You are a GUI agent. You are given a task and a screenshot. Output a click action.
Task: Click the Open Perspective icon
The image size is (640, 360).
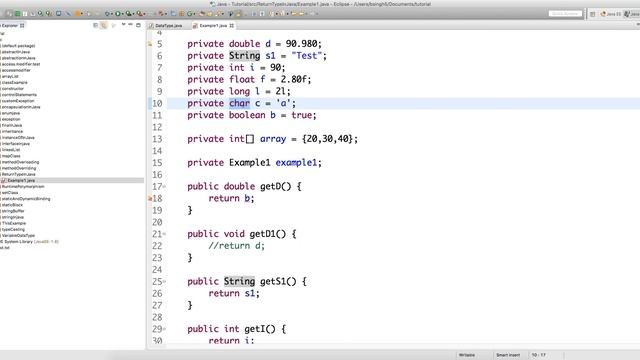(593, 14)
